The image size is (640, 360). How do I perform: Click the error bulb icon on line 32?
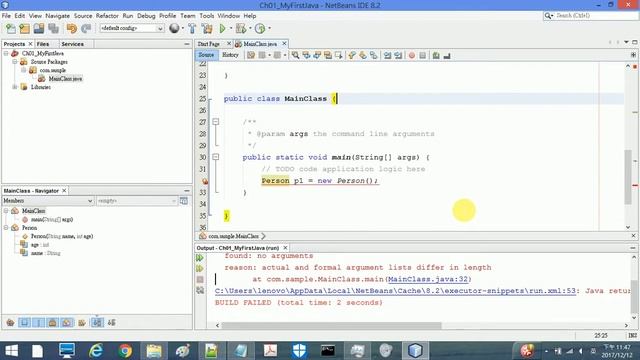(x=205, y=181)
